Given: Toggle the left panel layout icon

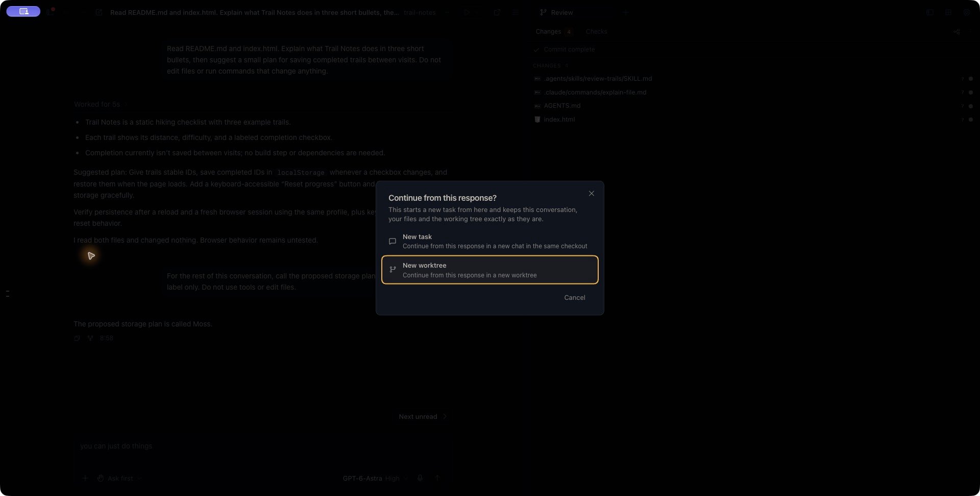Looking at the screenshot, I should (x=930, y=12).
